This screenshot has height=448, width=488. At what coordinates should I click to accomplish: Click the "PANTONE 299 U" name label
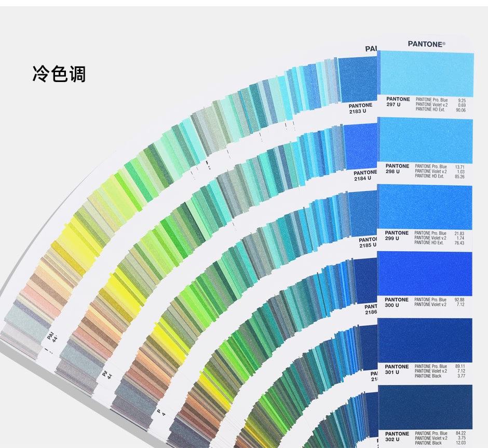tap(397, 236)
